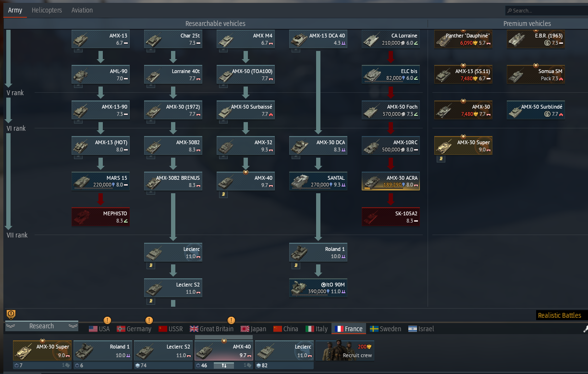Select the Great Britain nation tab
This screenshot has width=588, height=374.
coord(212,329)
